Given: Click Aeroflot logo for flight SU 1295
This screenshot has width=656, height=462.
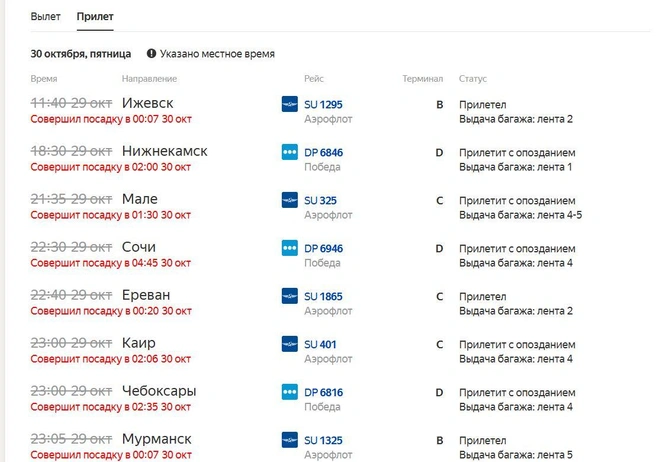Looking at the screenshot, I should [x=290, y=104].
